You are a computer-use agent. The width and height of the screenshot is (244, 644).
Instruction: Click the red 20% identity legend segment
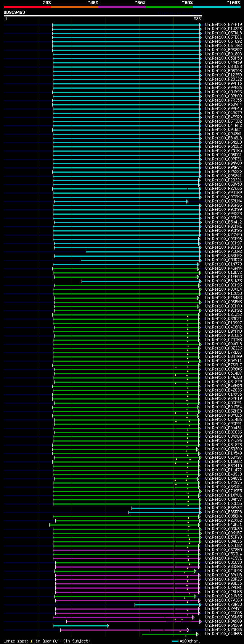click(27, 7)
